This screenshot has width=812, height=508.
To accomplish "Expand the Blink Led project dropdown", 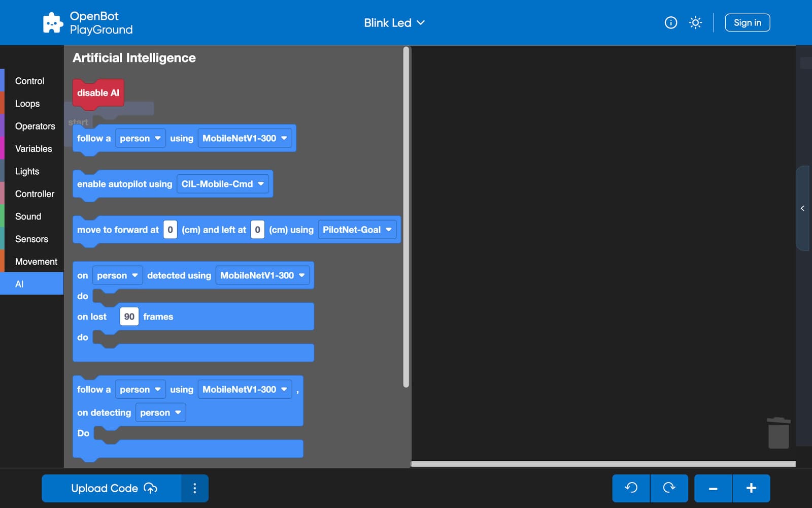I will pyautogui.click(x=394, y=23).
